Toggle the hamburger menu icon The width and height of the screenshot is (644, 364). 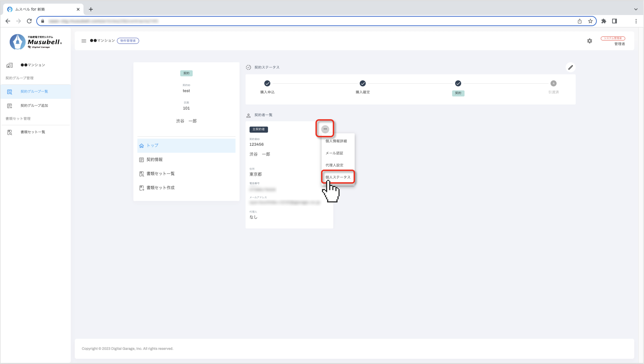click(x=84, y=41)
